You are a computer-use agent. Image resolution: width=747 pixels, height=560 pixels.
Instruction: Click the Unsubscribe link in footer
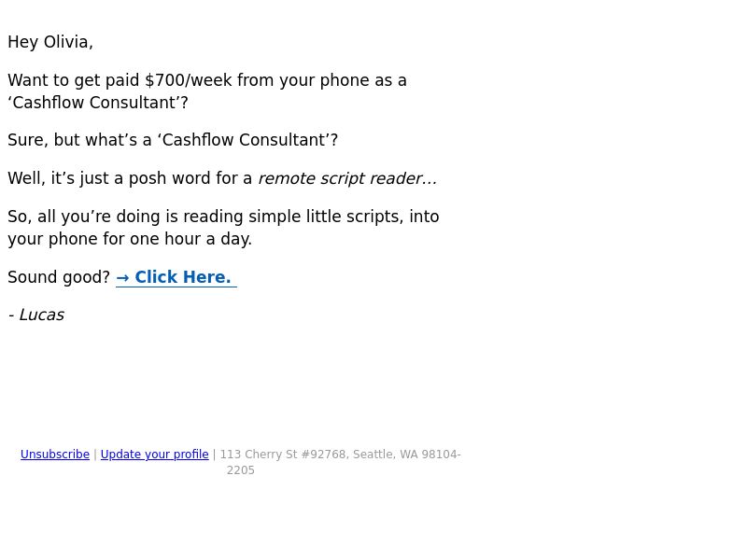(55, 455)
